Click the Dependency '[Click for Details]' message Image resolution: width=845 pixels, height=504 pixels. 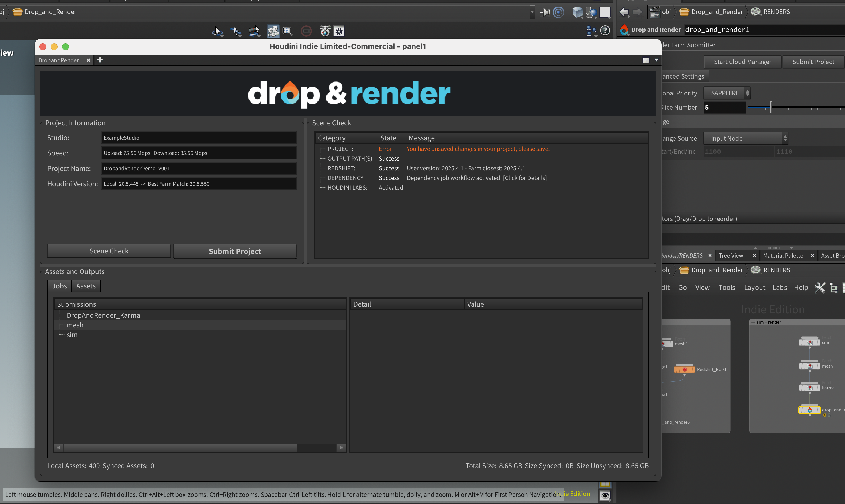524,178
